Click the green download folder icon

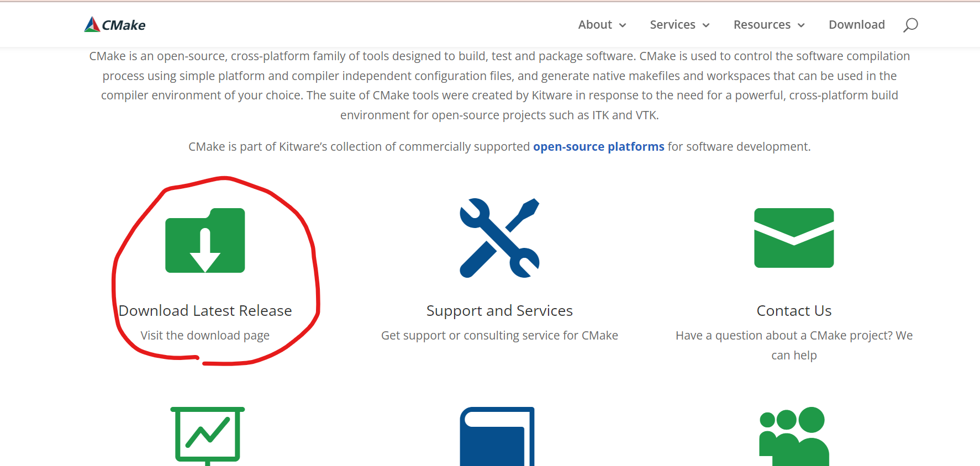click(x=205, y=240)
